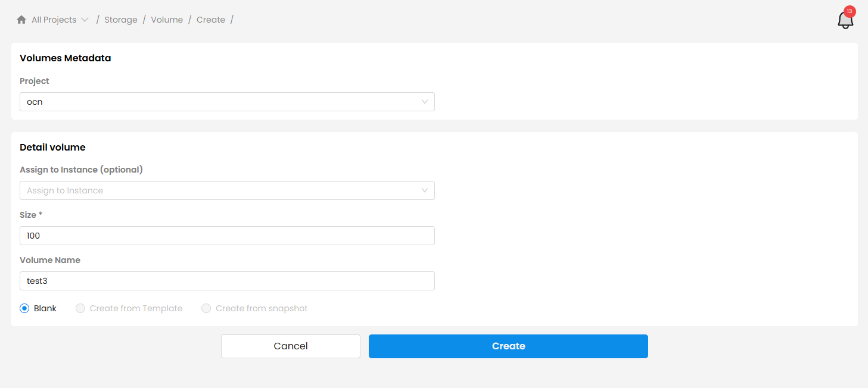Click the red notification count badge
868x388 pixels.
click(850, 11)
